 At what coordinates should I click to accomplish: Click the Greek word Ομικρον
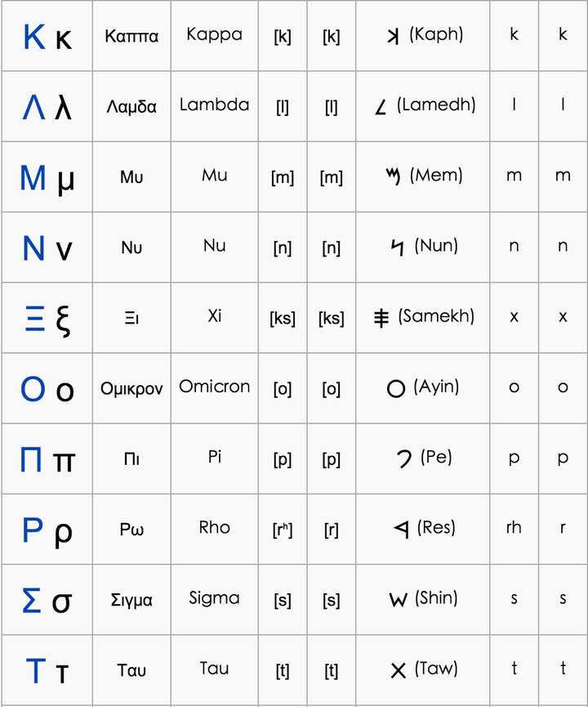pos(131,388)
